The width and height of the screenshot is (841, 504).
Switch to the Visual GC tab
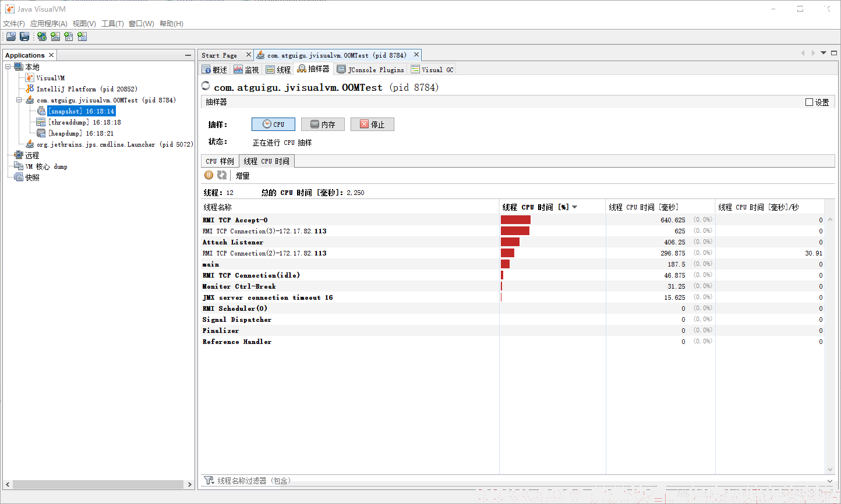pyautogui.click(x=432, y=69)
